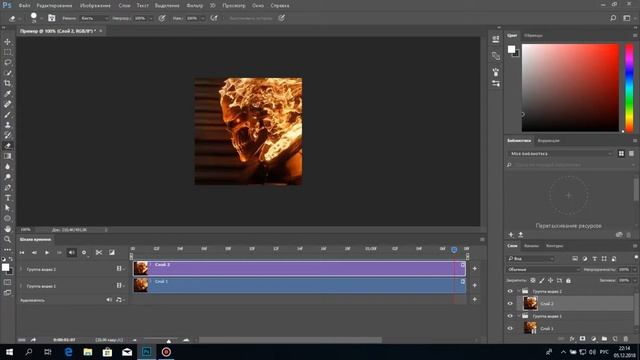
Task: Select the Move tool
Action: (x=7, y=42)
